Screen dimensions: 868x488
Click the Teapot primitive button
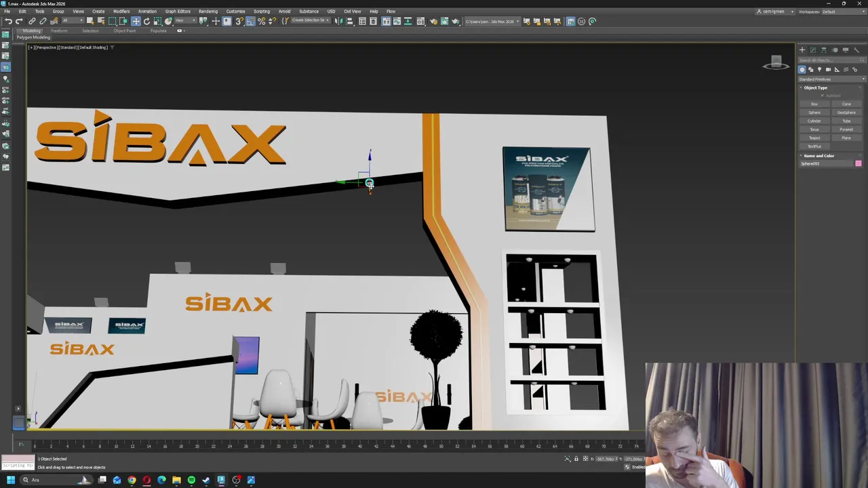coord(814,138)
